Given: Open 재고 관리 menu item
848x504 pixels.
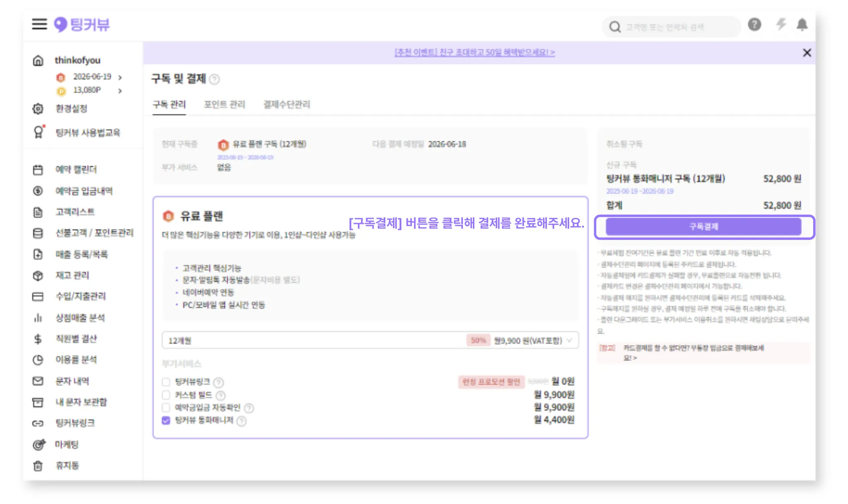Looking at the screenshot, I should (72, 275).
